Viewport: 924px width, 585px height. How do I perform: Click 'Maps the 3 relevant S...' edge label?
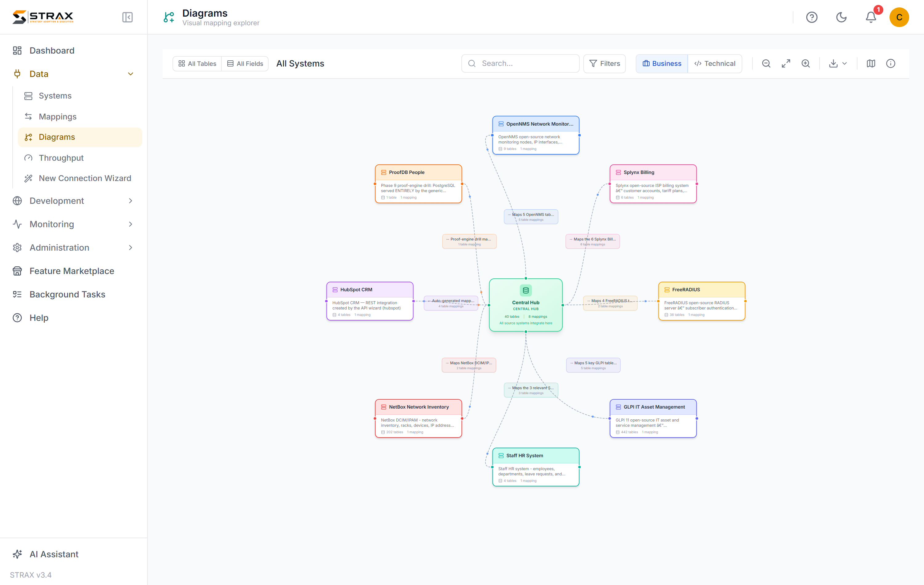pos(531,390)
